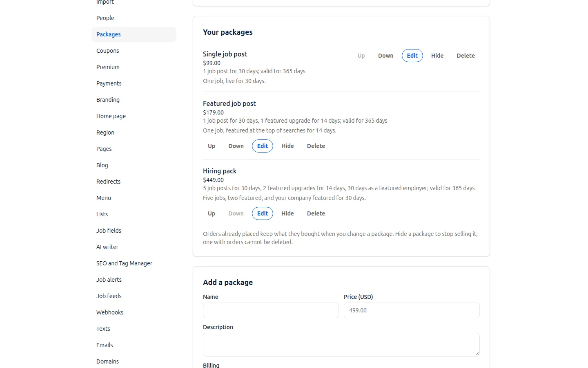The height and width of the screenshot is (368, 588).
Task: Open Region settings
Action: tap(134, 132)
